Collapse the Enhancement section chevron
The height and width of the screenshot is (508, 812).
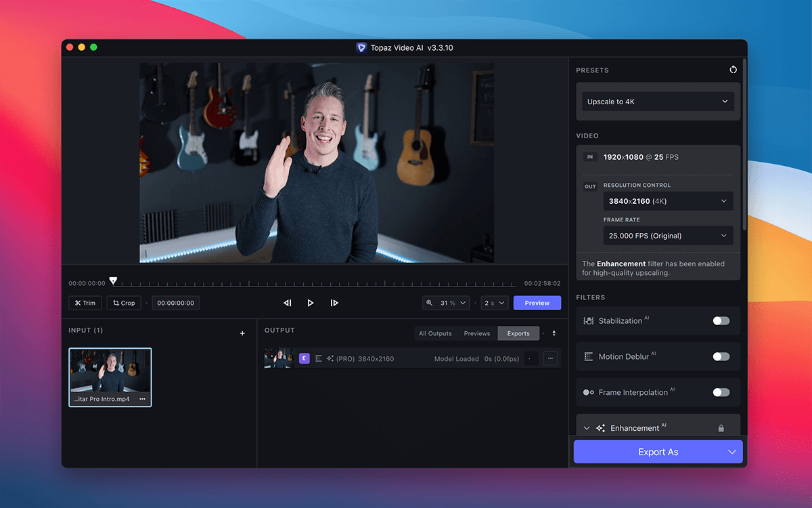587,428
